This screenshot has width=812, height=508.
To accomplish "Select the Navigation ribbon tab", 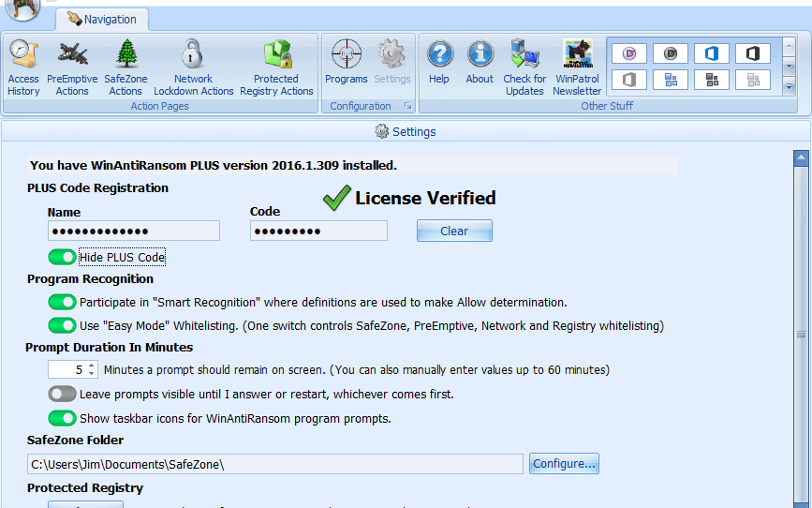I will (102, 20).
